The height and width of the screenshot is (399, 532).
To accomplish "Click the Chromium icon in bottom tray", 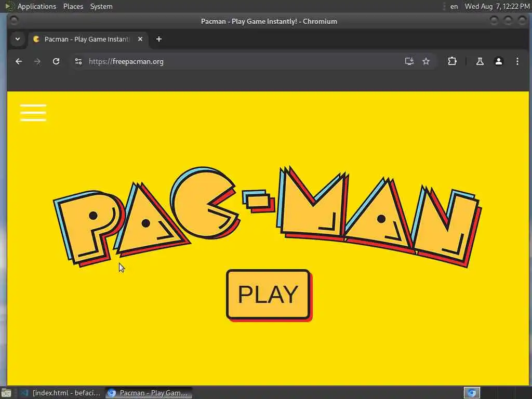I will click(x=472, y=393).
